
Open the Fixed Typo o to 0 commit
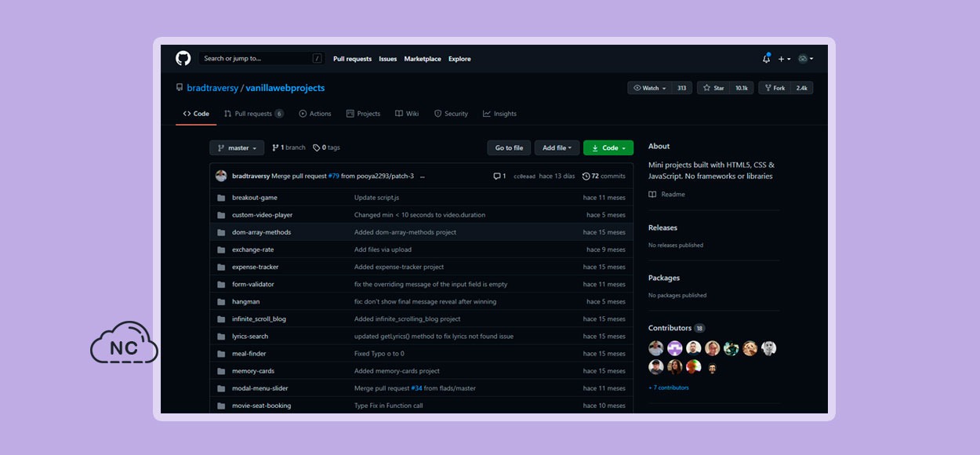[x=379, y=354]
